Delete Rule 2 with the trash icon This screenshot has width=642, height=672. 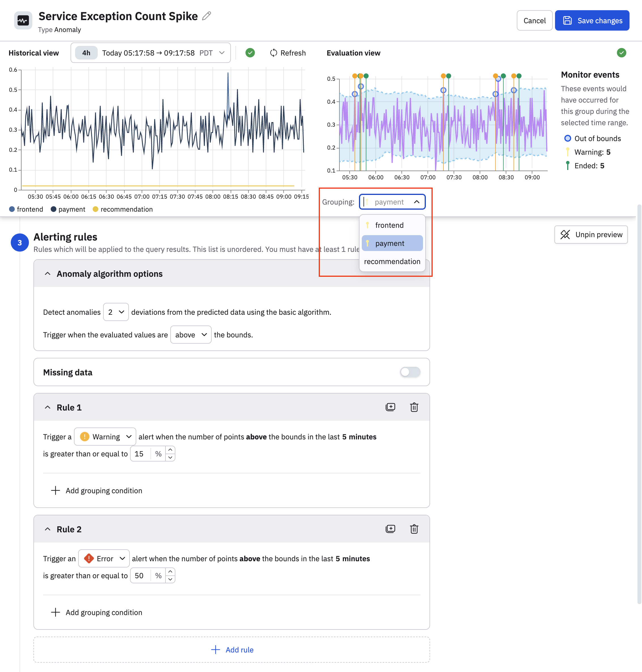pos(414,529)
